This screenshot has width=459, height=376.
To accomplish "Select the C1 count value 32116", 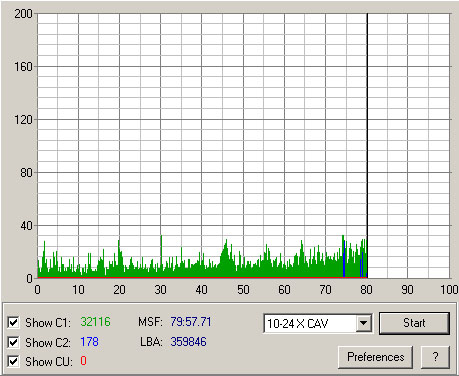I will click(95, 322).
